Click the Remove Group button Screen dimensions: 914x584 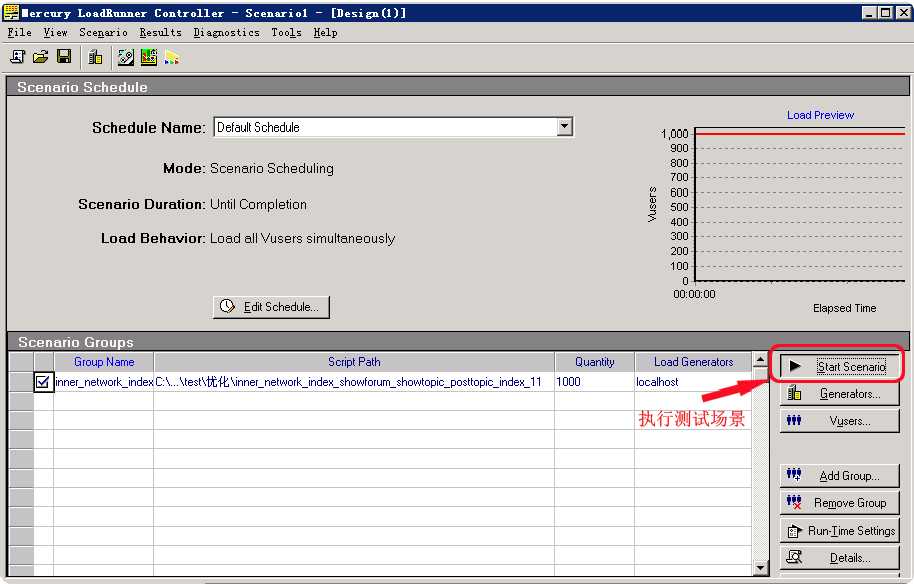tap(839, 502)
